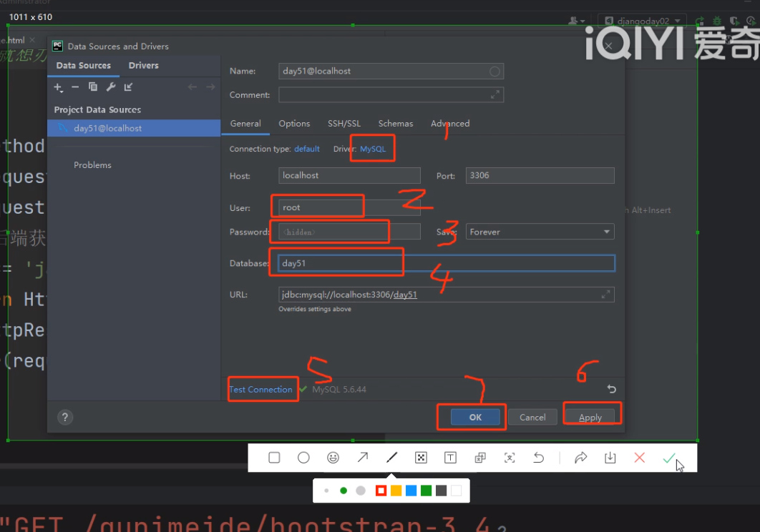Viewport: 760px width, 532px height.
Task: Pick the orange annotation color
Action: (x=396, y=491)
